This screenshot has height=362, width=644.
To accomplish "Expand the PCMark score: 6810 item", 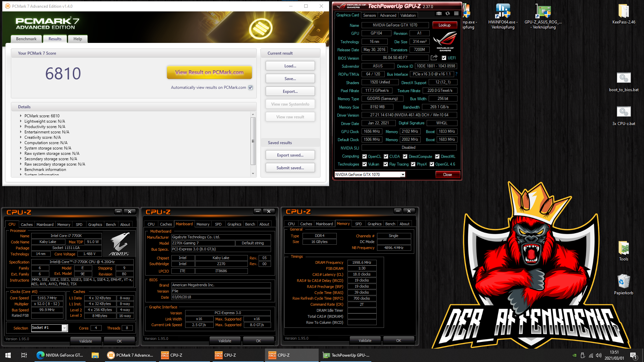I will (x=21, y=116).
